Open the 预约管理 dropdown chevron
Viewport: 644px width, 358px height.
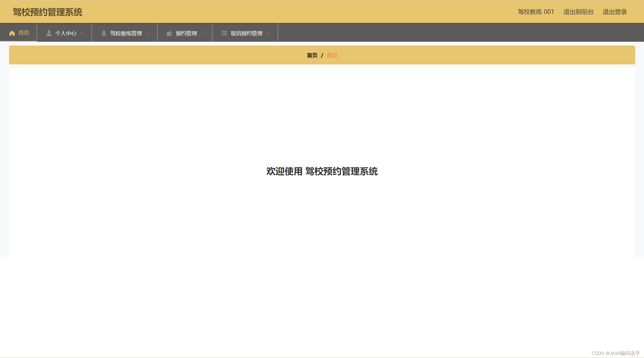coord(203,33)
